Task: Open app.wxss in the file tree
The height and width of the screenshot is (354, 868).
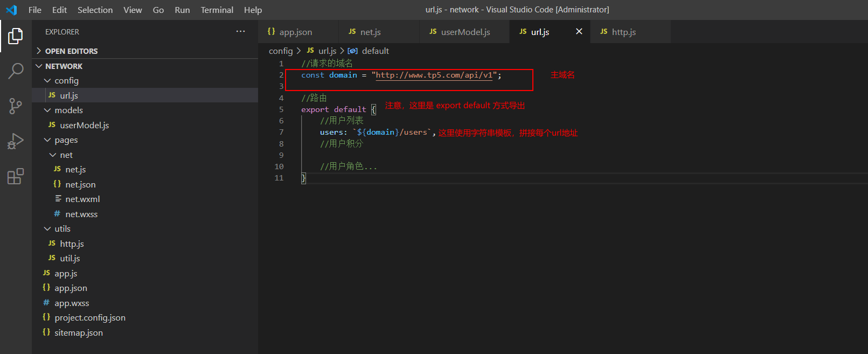Action: 145,303
